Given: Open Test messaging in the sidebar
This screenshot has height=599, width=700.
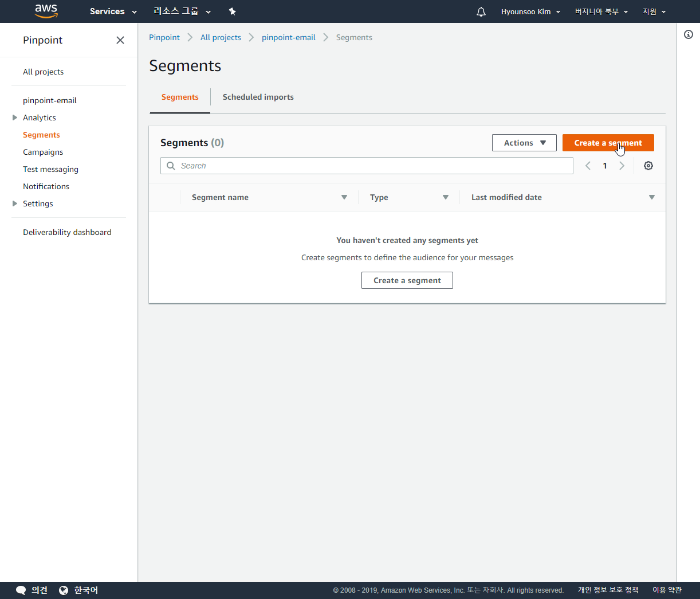Looking at the screenshot, I should coord(50,169).
